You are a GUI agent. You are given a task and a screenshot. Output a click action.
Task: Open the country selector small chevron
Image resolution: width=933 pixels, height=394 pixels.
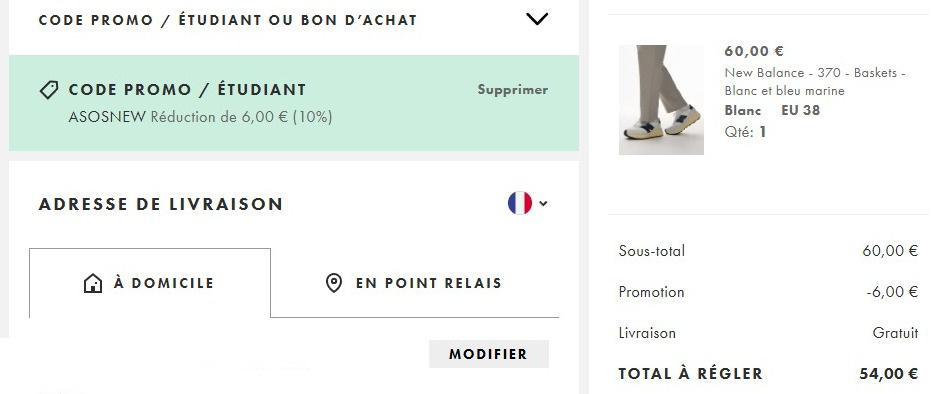pyautogui.click(x=543, y=204)
